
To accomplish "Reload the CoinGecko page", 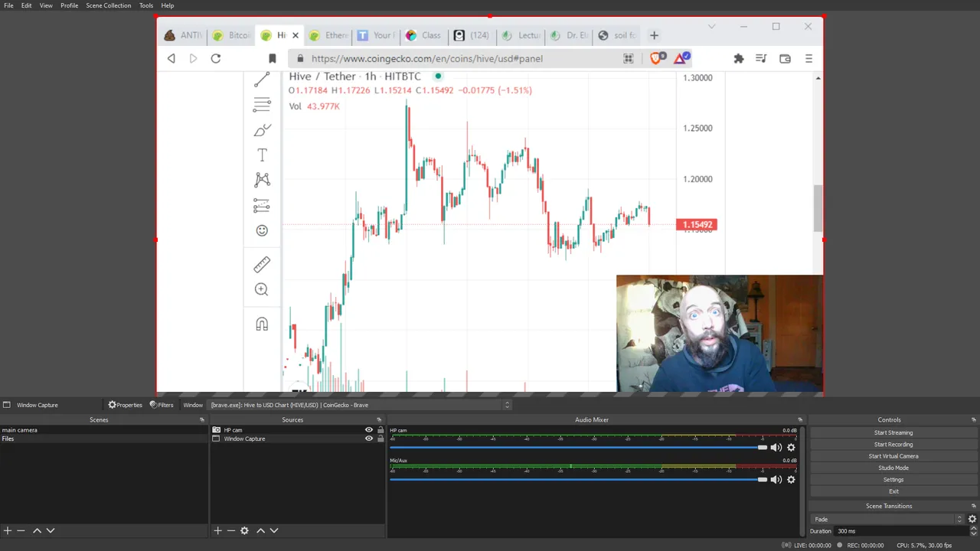I will pos(216,58).
